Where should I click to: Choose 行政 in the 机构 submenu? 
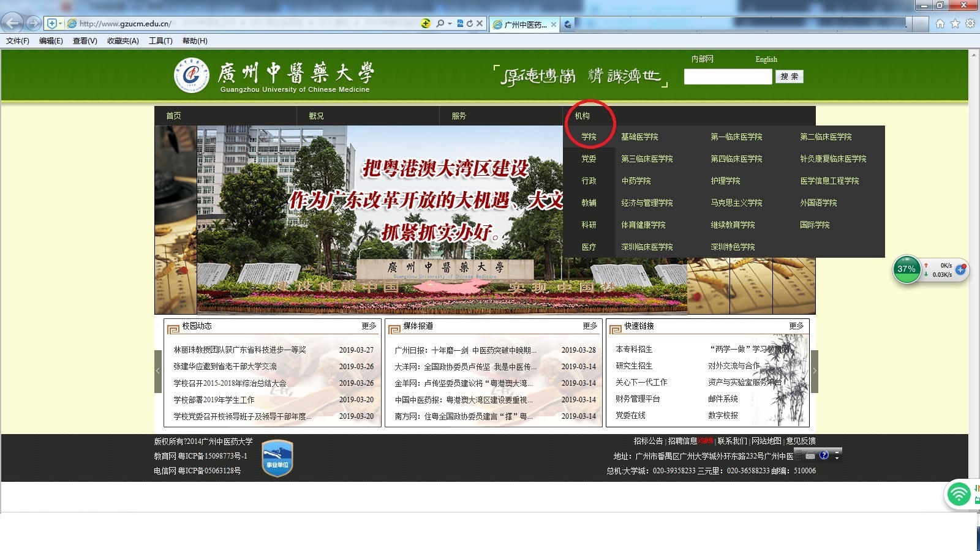589,181
